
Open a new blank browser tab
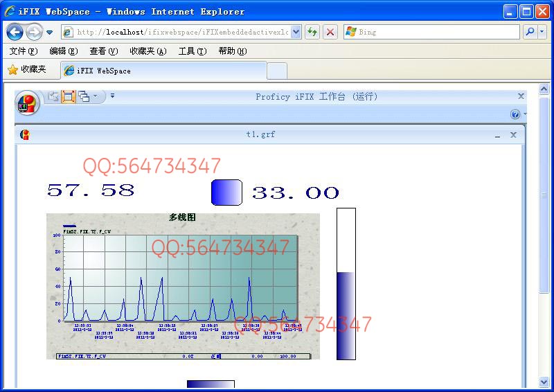click(277, 71)
